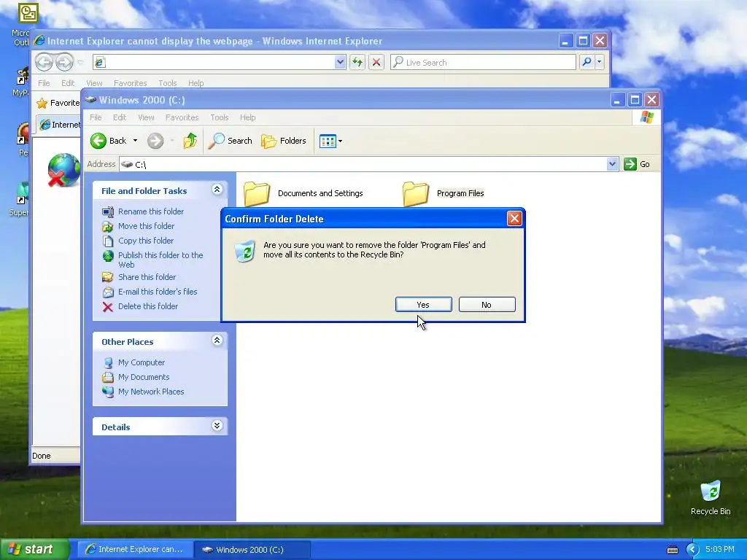Click the Explorer address field C:\
Image resolution: width=747 pixels, height=560 pixels.
[x=363, y=164]
